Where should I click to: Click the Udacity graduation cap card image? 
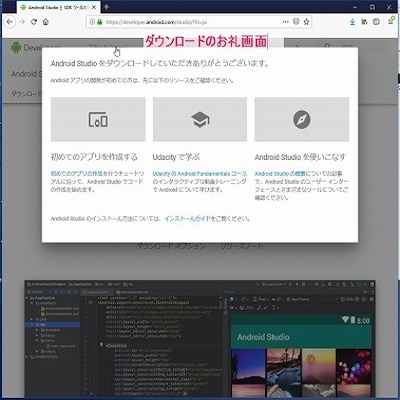click(x=200, y=119)
